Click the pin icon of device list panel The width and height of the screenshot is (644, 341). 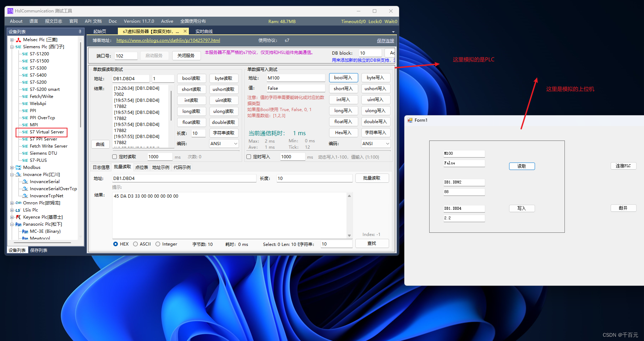click(x=80, y=32)
